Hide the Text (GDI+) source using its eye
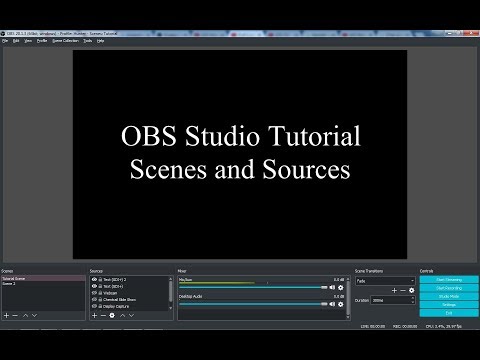The width and height of the screenshot is (480, 360). (x=94, y=286)
